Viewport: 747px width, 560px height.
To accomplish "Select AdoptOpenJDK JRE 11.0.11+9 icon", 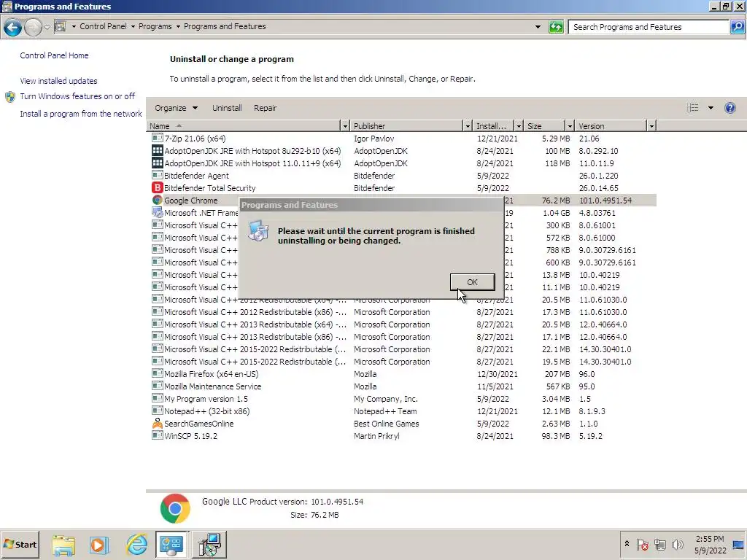I will [158, 163].
